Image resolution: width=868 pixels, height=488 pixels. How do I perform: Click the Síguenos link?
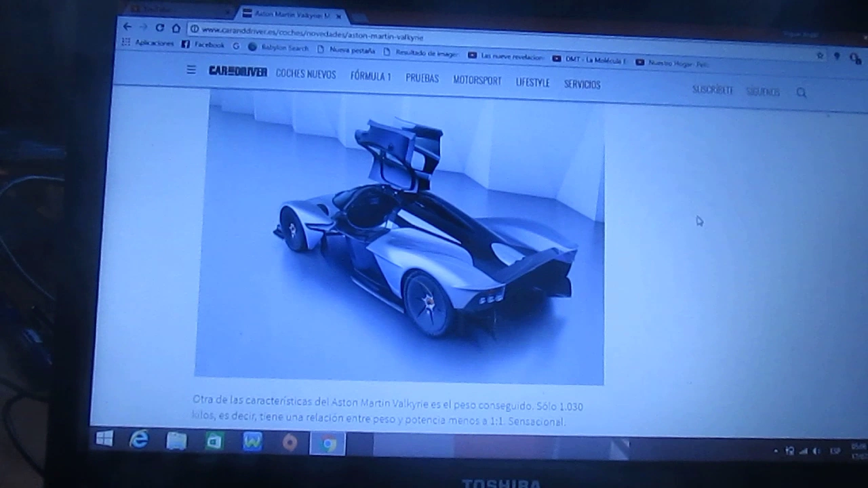pyautogui.click(x=763, y=92)
